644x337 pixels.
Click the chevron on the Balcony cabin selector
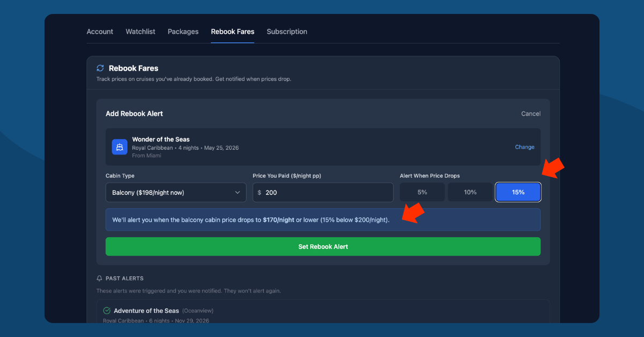238,192
